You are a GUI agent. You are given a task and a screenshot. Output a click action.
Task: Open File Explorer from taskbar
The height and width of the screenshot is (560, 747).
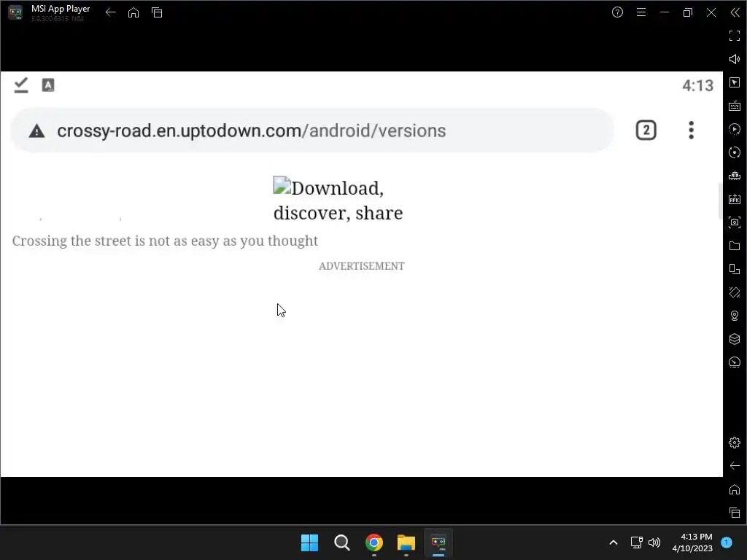coord(406,542)
